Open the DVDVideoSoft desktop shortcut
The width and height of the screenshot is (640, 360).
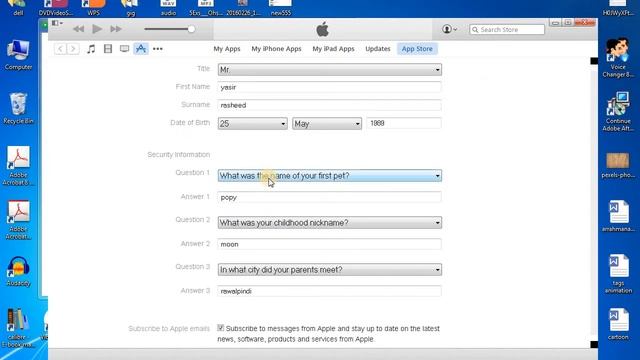point(56,8)
